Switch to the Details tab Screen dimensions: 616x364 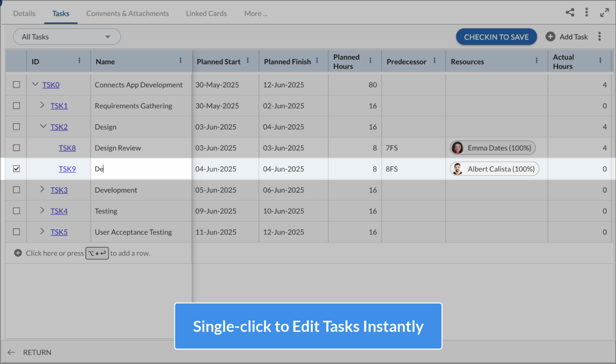coord(24,14)
